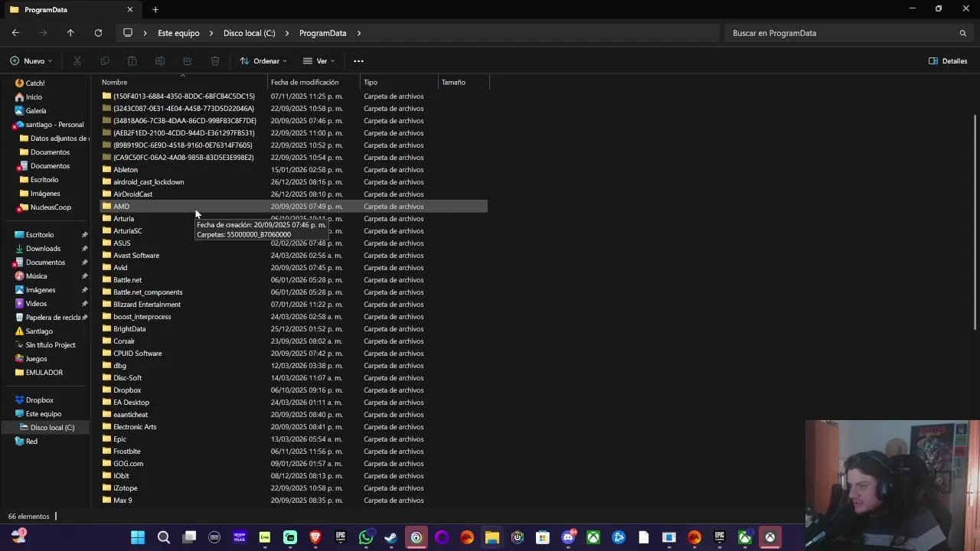This screenshot has height=551, width=980.
Task: Select the Ableton folder row
Action: (x=294, y=170)
